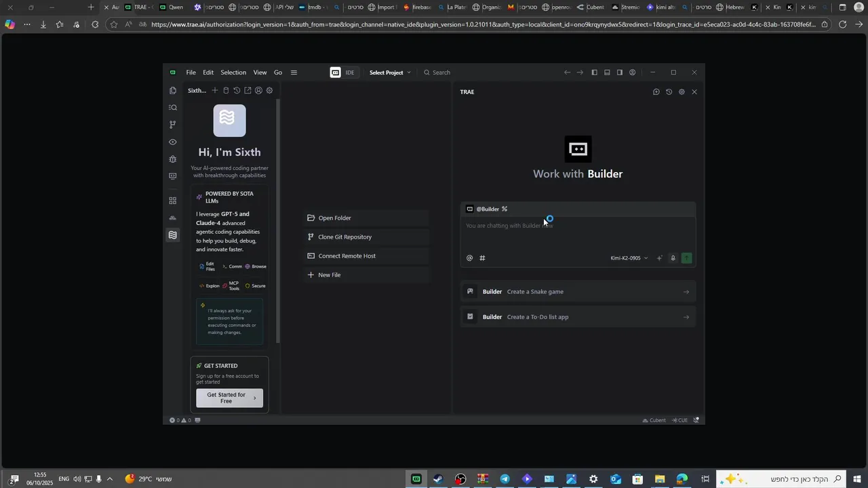This screenshot has width=868, height=488.
Task: Start a new chat in TRAE panel
Action: click(x=656, y=92)
